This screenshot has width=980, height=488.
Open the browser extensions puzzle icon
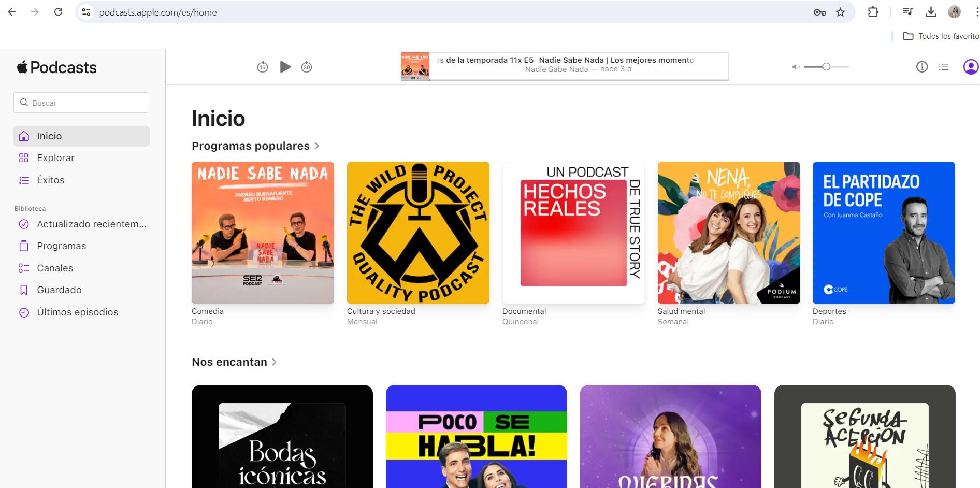(x=873, y=12)
